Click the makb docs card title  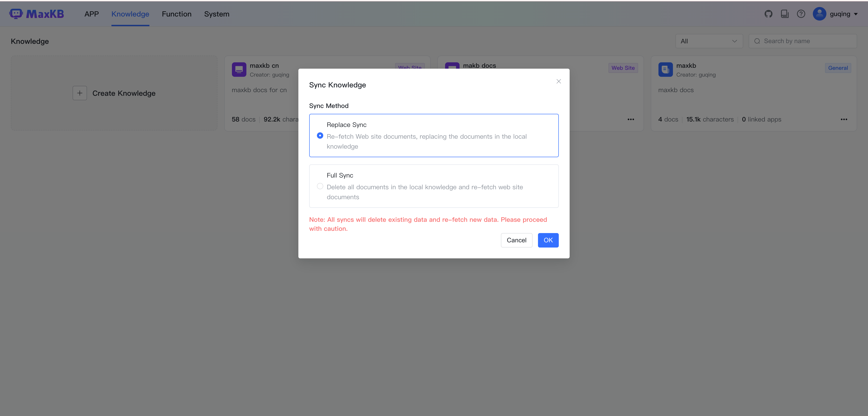479,66
